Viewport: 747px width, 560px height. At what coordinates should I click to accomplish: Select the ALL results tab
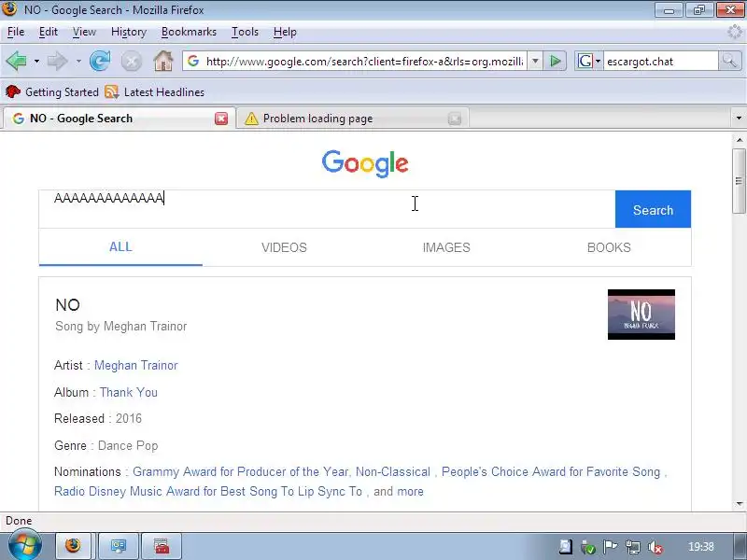click(120, 247)
